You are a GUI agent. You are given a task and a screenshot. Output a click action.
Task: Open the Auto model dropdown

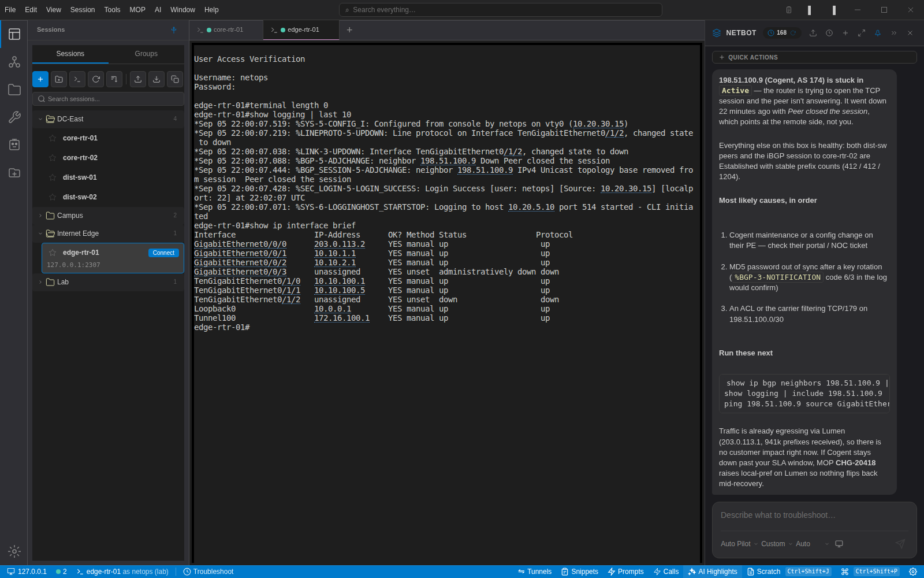[x=812, y=544]
